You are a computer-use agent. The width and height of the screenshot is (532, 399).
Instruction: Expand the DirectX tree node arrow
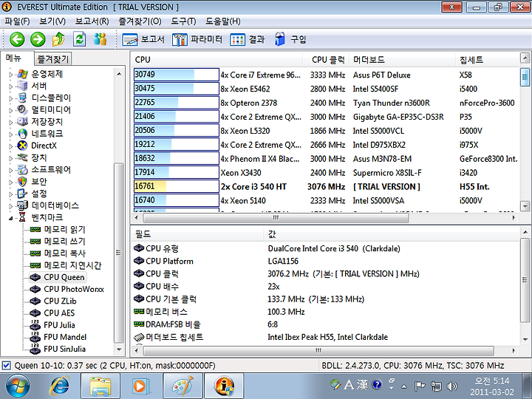tap(11, 146)
